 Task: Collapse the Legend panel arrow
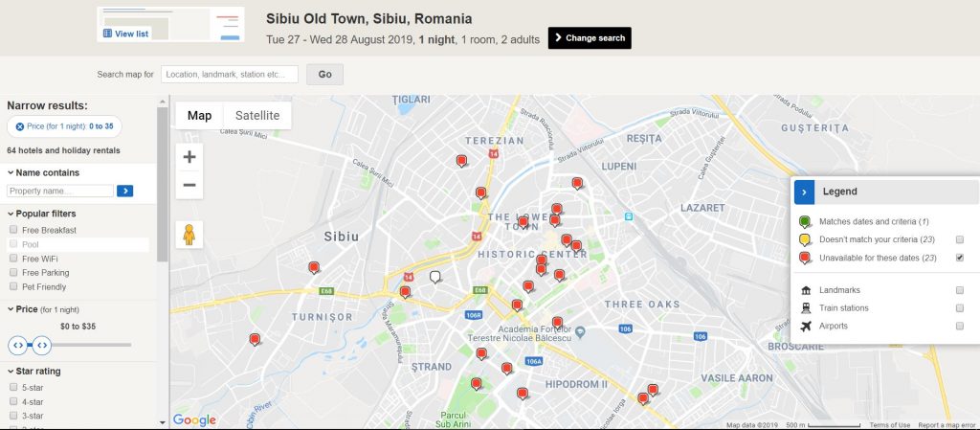(804, 192)
